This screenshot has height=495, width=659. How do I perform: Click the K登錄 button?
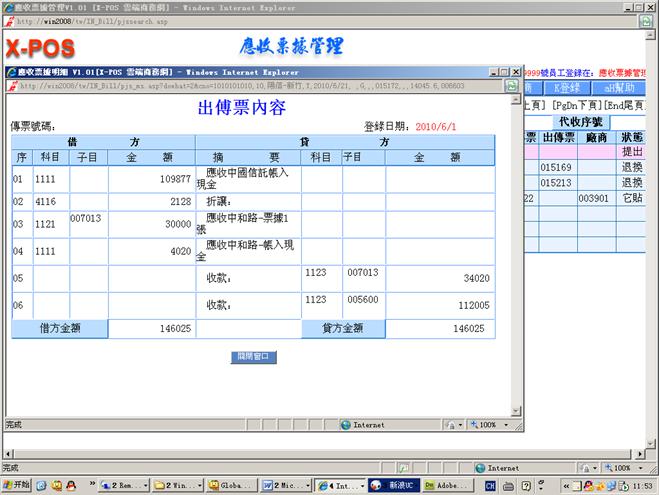565,88
